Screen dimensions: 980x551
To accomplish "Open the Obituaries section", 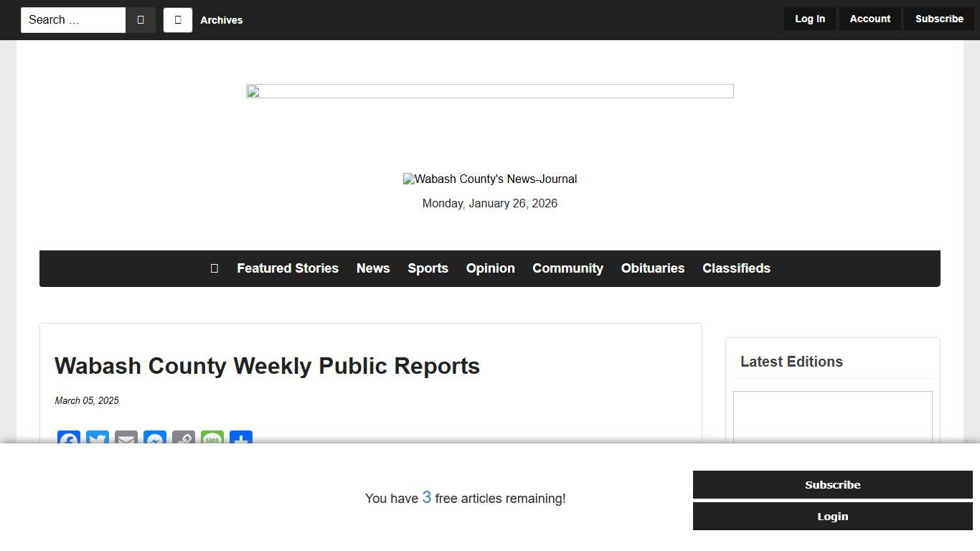I will [652, 268].
